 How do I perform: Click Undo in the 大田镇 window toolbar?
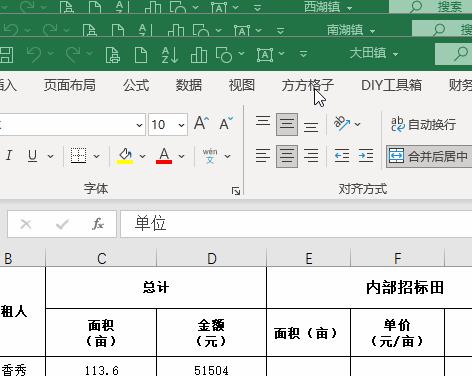pyautogui.click(x=34, y=54)
